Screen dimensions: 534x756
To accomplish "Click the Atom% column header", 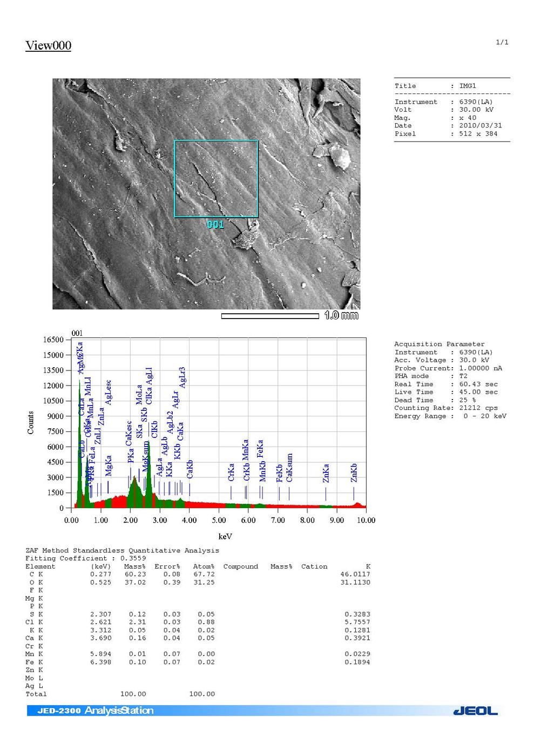I will (x=204, y=566).
